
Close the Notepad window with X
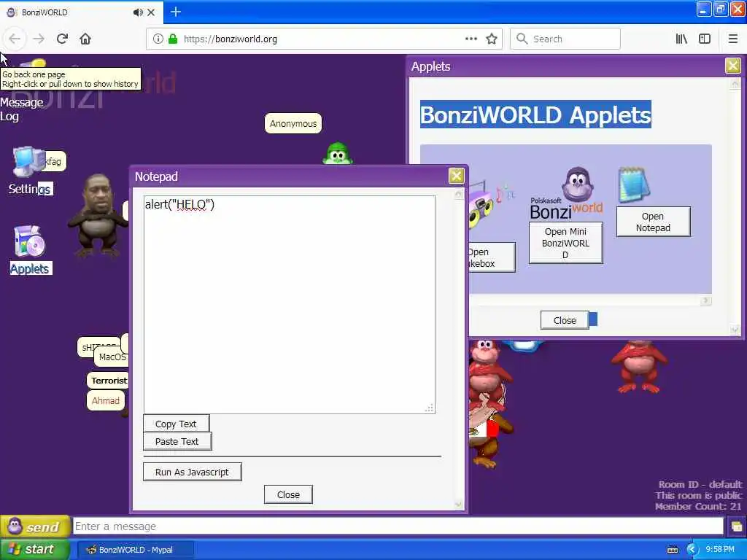[x=456, y=176]
